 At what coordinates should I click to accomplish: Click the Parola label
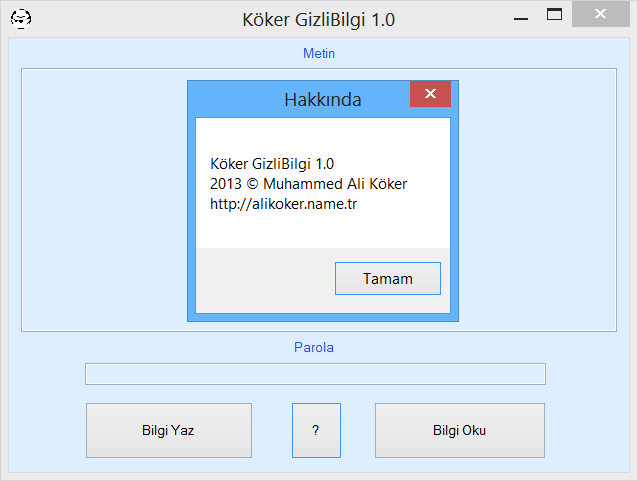[314, 348]
